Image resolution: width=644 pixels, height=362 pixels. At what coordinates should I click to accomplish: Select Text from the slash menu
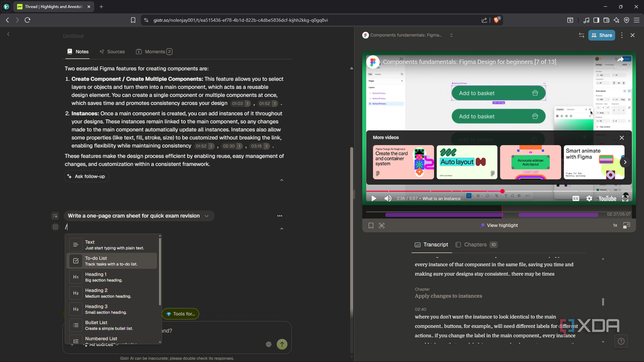[x=112, y=245]
